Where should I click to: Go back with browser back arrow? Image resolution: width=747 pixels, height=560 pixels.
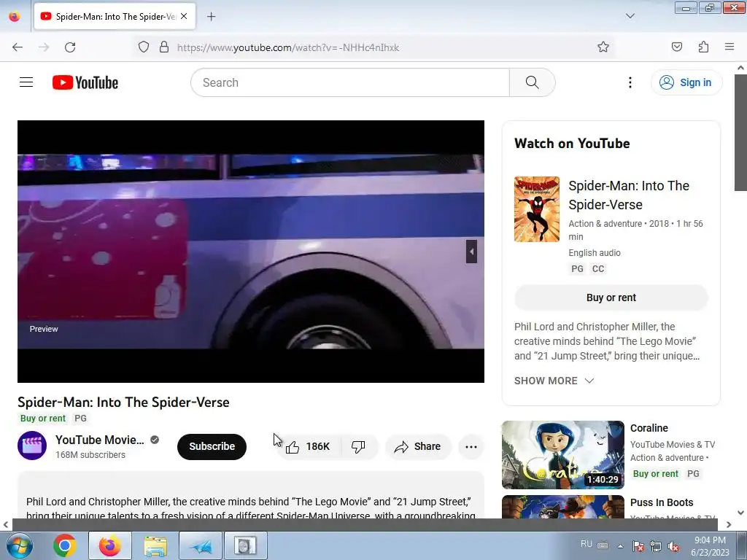(18, 47)
